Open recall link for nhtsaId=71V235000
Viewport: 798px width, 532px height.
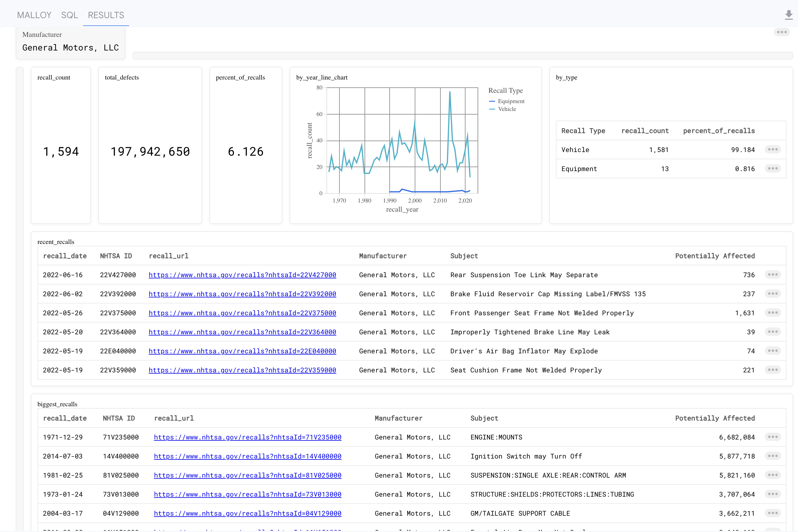coord(248,437)
